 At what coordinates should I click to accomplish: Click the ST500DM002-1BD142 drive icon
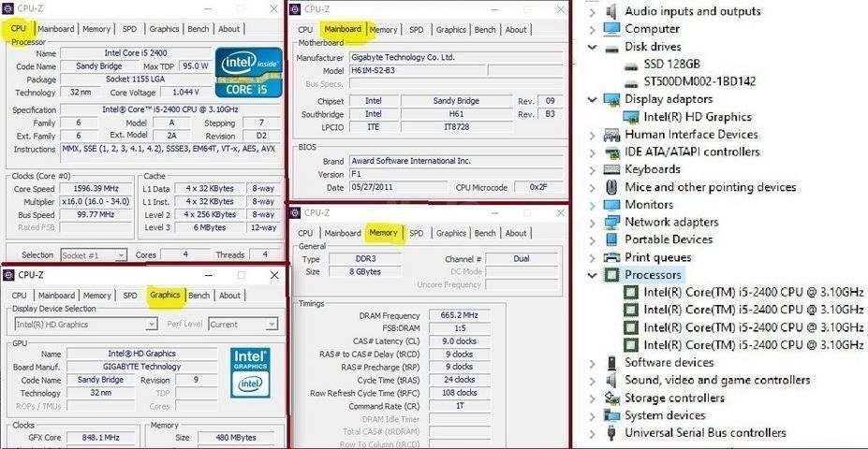pos(631,83)
